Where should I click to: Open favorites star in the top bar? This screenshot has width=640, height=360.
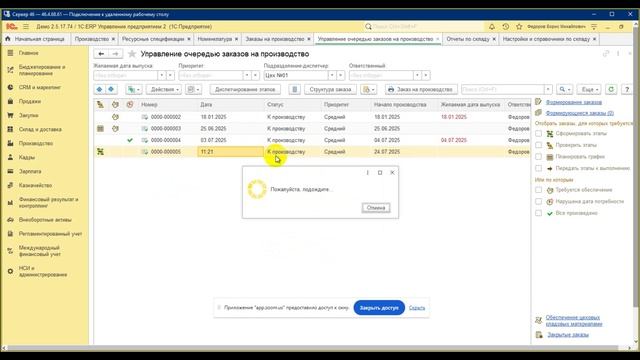[519, 27]
